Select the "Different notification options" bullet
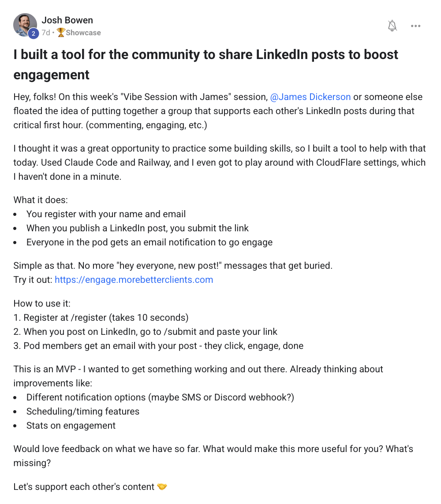441x504 pixels. [160, 397]
